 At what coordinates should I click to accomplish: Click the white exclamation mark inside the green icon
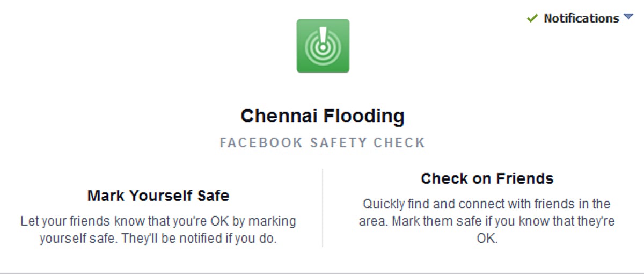click(323, 37)
